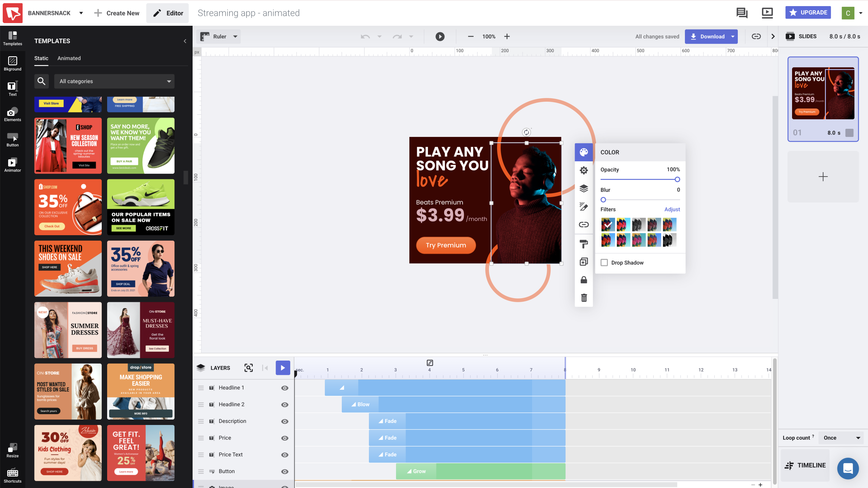
Task: Open the link icon in element toolbar
Action: [x=584, y=224]
